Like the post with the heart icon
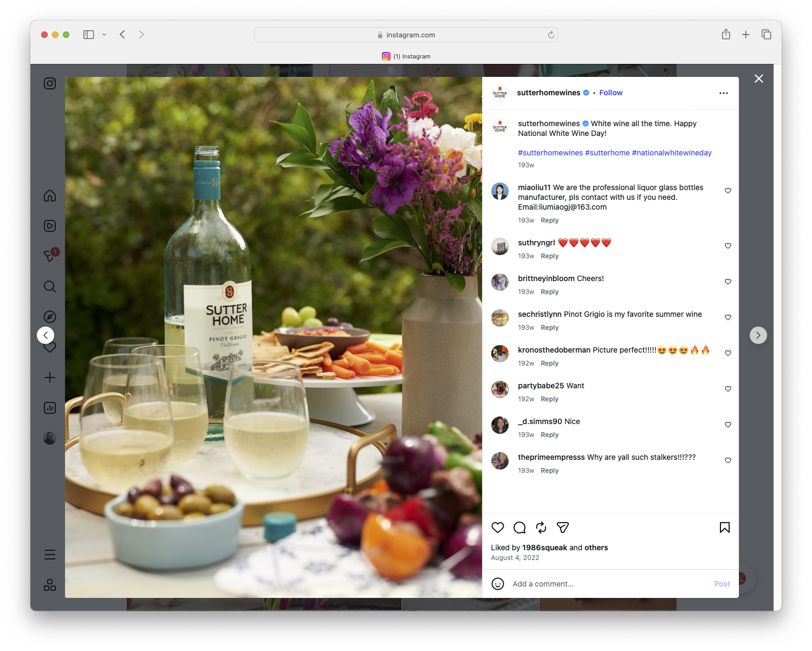Image resolution: width=812 pixels, height=651 pixels. (x=497, y=528)
